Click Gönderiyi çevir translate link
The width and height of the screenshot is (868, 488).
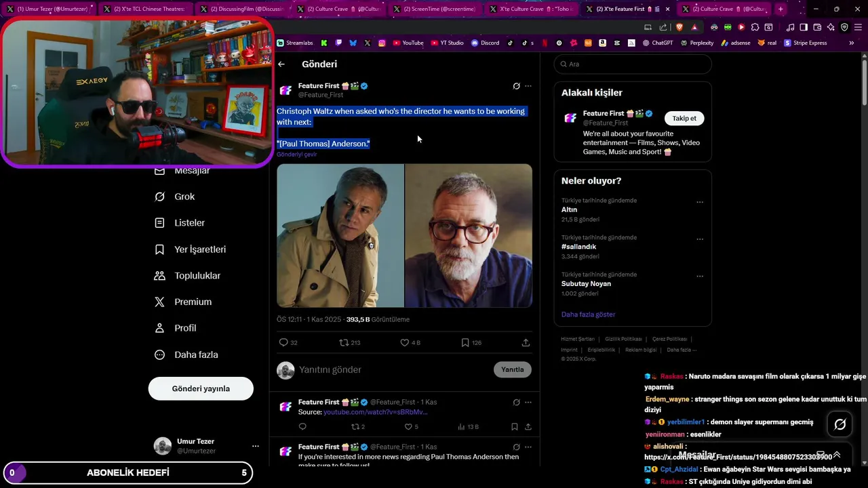click(296, 155)
